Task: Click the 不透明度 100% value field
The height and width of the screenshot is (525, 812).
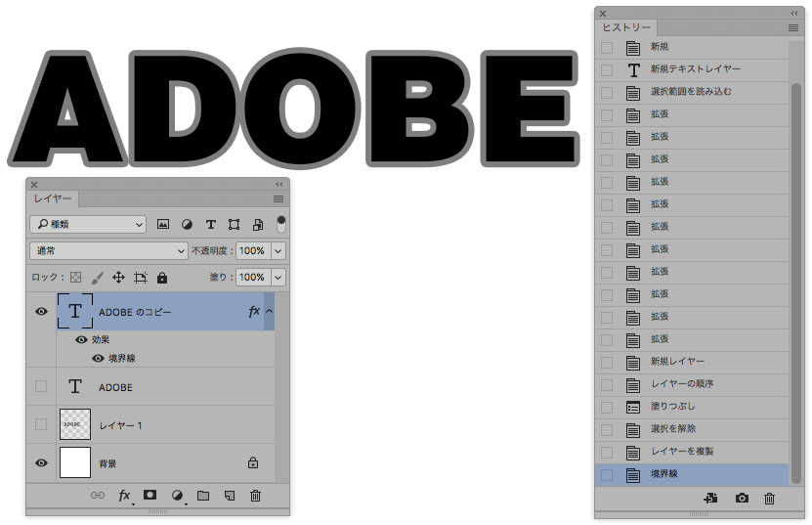Action: pyautogui.click(x=253, y=251)
